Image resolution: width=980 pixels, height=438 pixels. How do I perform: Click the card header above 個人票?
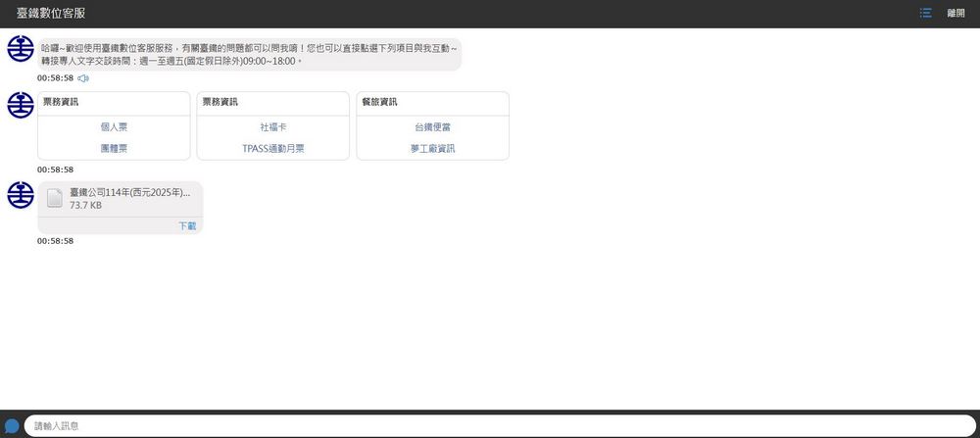click(114, 103)
